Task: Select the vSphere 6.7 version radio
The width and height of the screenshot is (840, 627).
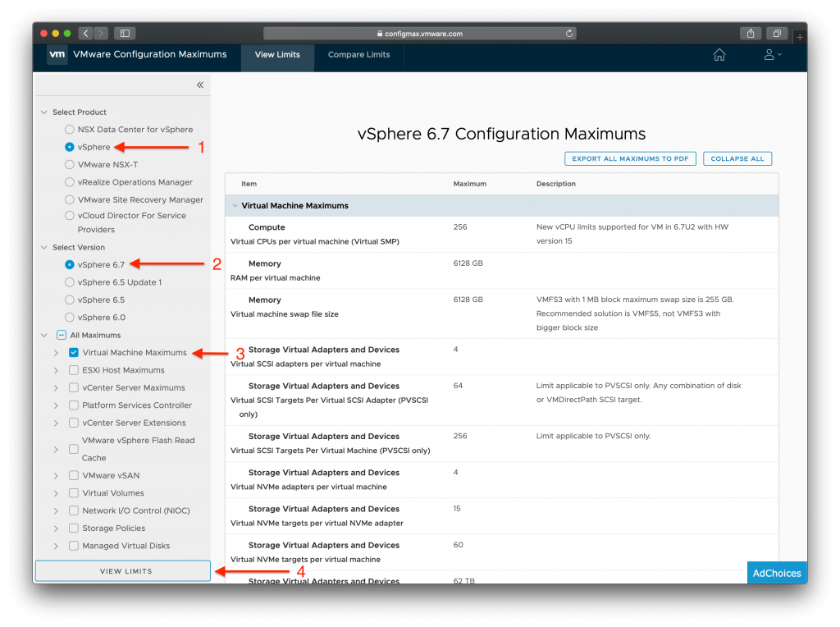Action: coord(69,265)
